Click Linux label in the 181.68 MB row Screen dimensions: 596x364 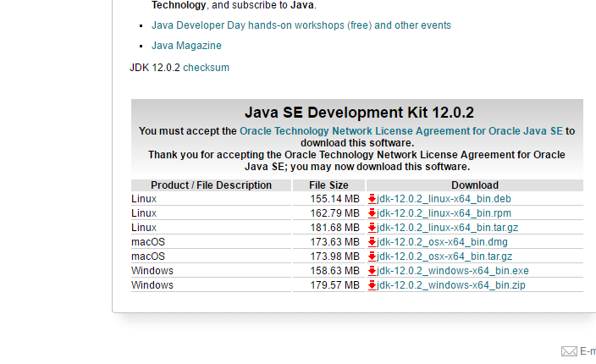point(144,228)
